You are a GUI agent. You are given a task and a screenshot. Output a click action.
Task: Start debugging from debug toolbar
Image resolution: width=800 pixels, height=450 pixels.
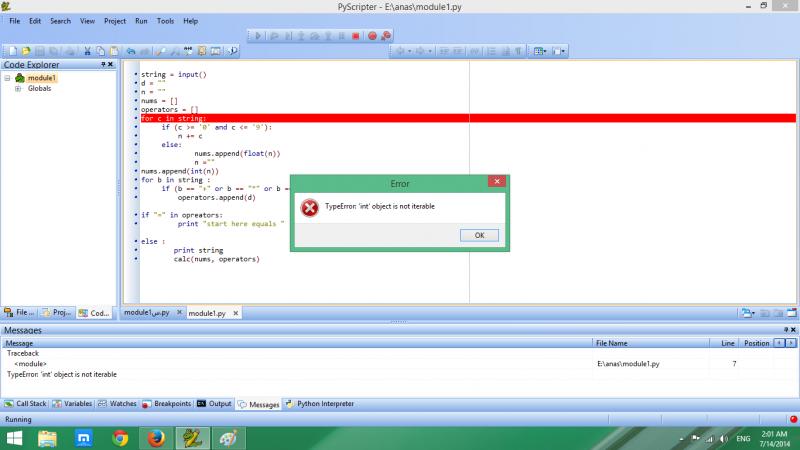point(274,36)
